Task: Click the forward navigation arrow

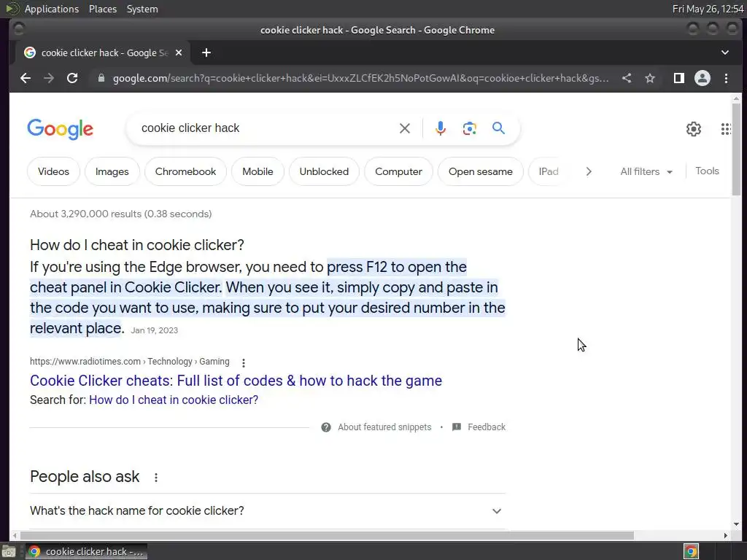Action: point(49,78)
